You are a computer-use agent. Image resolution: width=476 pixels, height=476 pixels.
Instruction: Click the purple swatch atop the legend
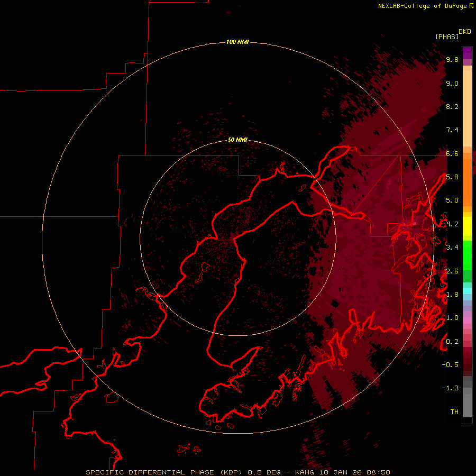tap(467, 53)
